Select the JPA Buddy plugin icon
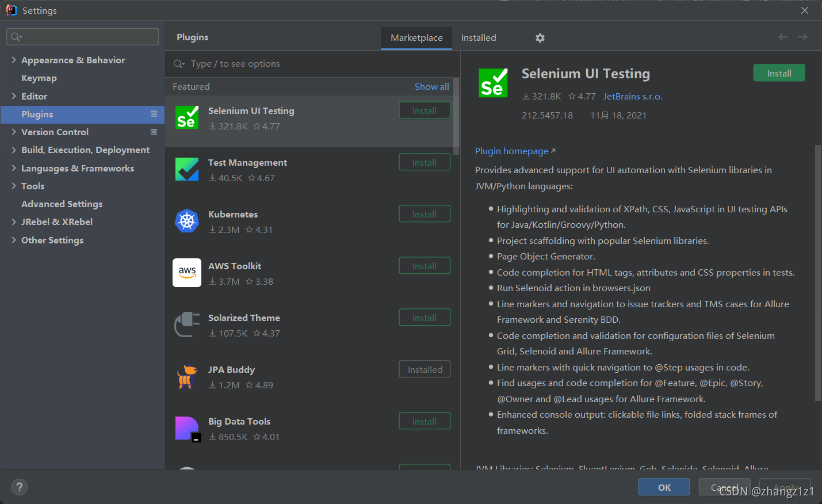Viewport: 822px width, 504px height. click(187, 376)
